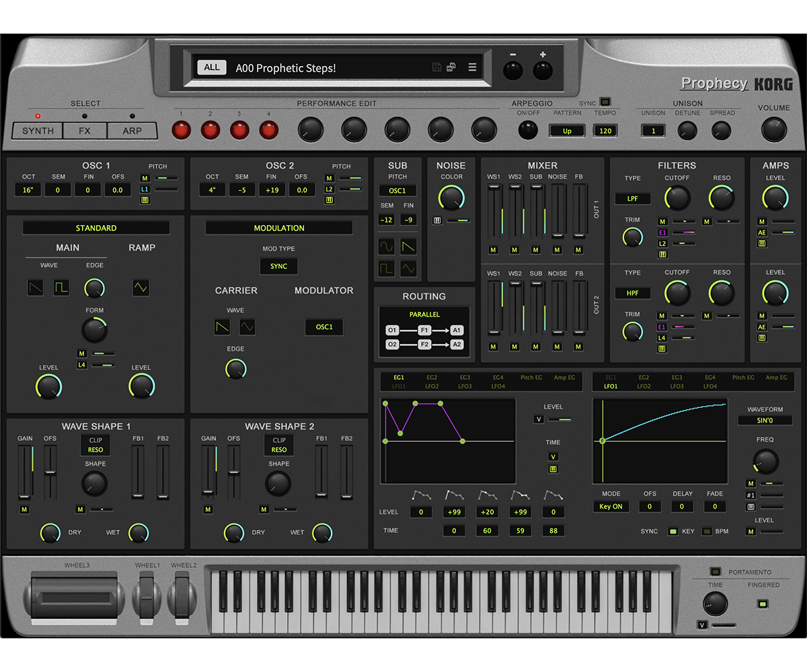Open the OSC 1 STANDARD type selector
The width and height of the screenshot is (807, 672).
click(96, 228)
